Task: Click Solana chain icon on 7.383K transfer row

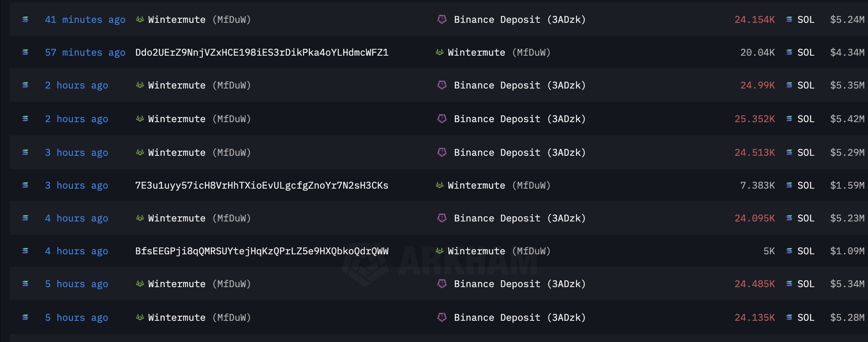Action: [25, 185]
